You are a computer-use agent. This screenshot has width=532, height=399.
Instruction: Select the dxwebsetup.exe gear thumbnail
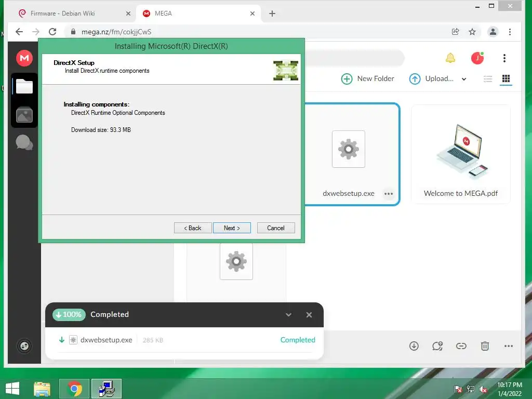(x=349, y=149)
